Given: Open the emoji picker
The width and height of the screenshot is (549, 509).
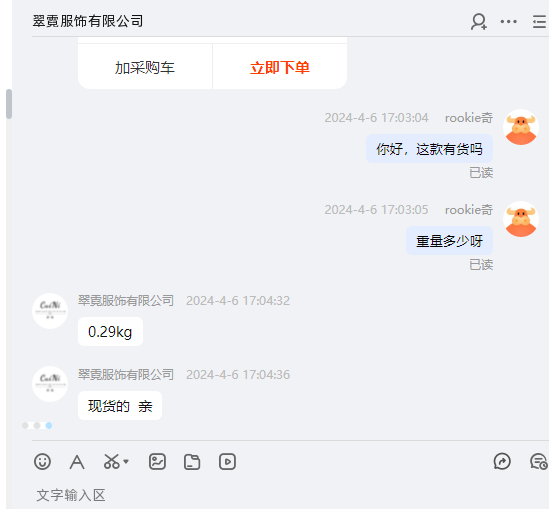Looking at the screenshot, I should click(42, 461).
